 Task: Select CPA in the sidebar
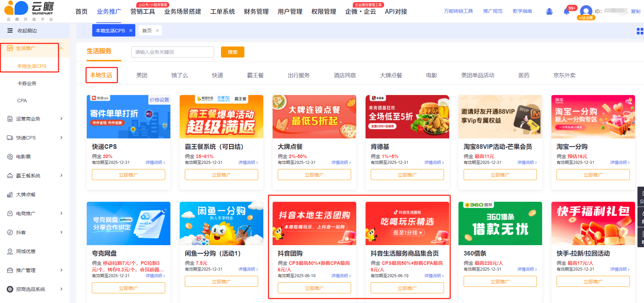(x=22, y=101)
